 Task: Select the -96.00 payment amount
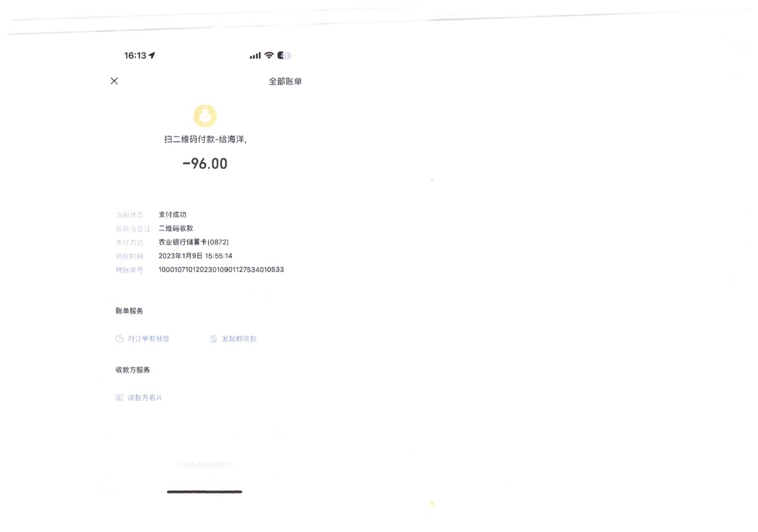pyautogui.click(x=205, y=164)
